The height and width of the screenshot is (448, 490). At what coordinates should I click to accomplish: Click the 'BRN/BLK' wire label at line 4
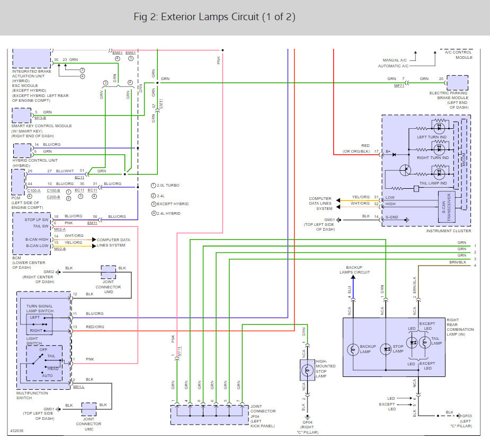(458, 262)
